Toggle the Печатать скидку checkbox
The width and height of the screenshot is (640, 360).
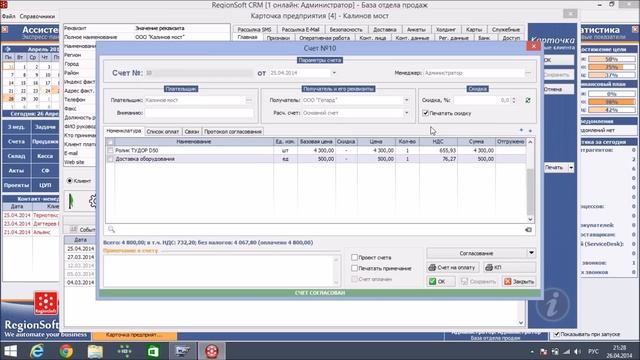[425, 113]
